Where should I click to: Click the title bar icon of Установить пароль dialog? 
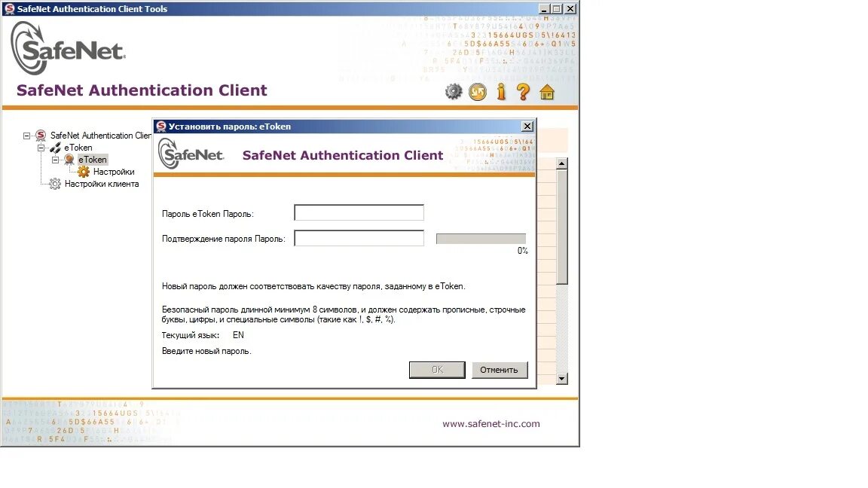pos(161,127)
